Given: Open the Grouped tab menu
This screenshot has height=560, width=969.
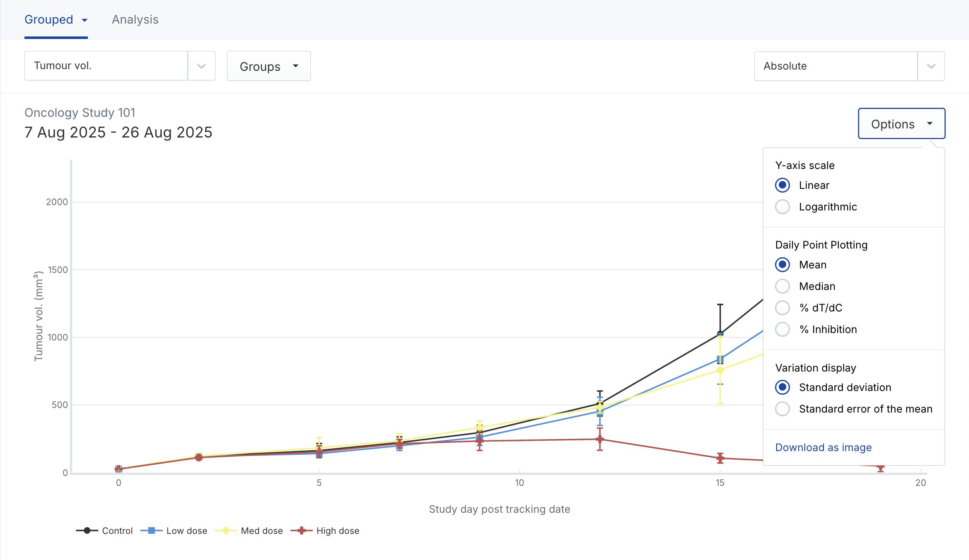Looking at the screenshot, I should [x=56, y=19].
